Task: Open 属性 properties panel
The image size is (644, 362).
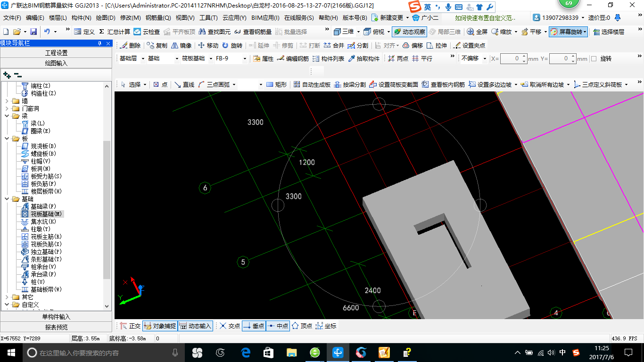Action: pos(263,58)
